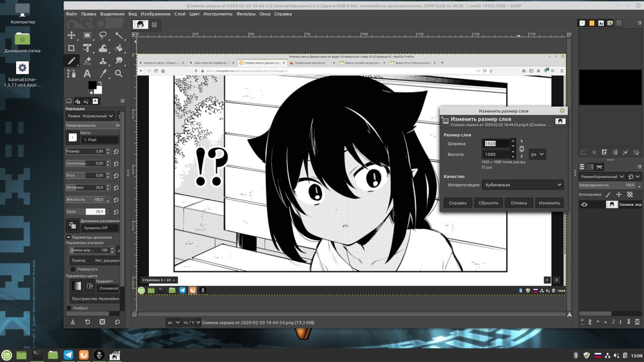
Task: Select the Unified Transform tool
Action: coord(87,48)
